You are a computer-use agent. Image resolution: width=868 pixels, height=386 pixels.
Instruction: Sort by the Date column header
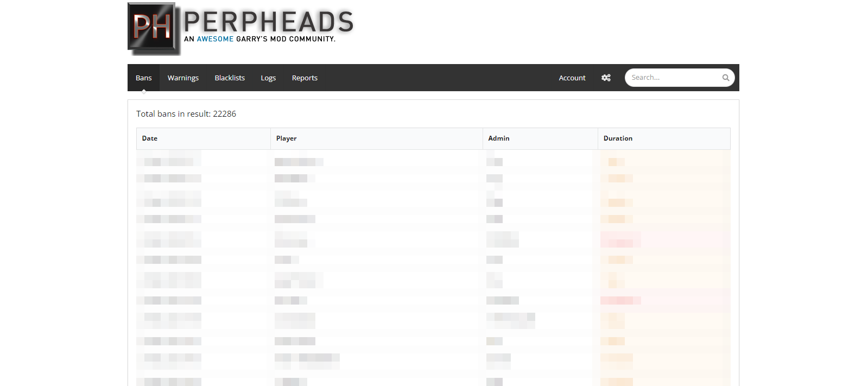[x=150, y=138]
